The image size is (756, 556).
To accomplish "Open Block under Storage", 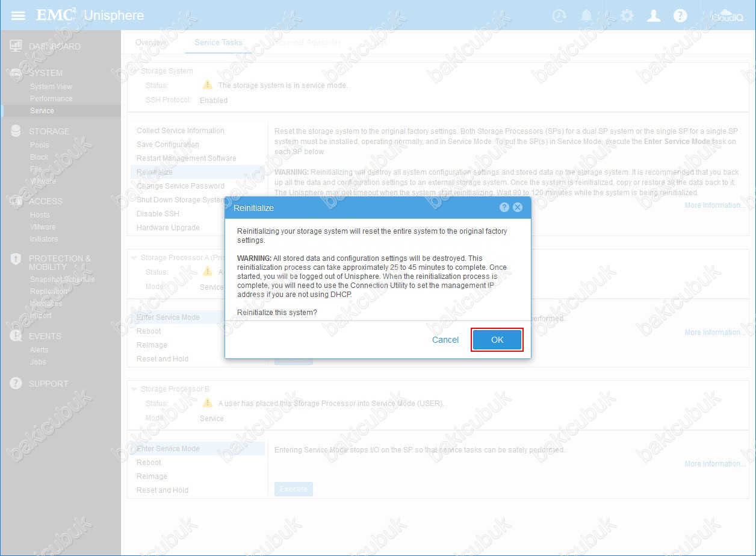I will coord(39,157).
